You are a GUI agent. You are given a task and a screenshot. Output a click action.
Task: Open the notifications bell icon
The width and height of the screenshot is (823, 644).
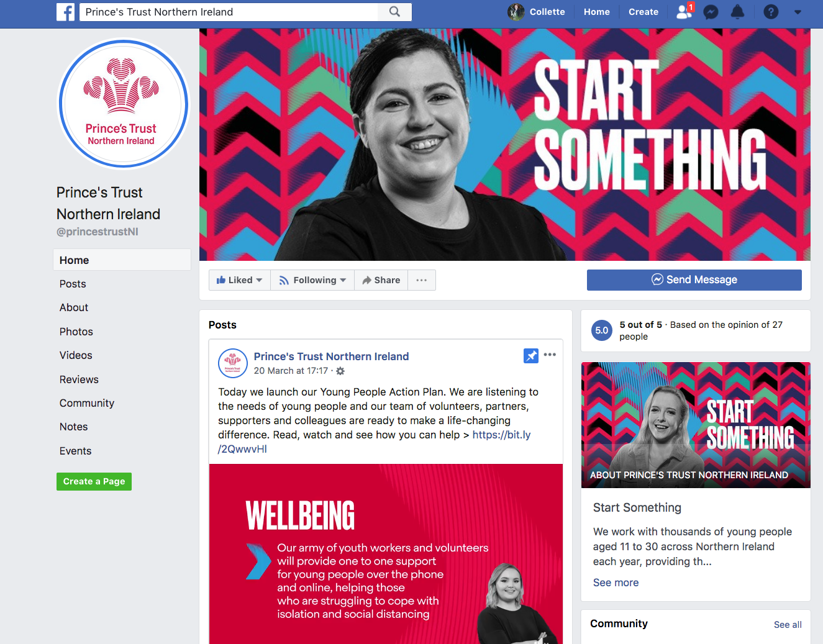pos(737,12)
